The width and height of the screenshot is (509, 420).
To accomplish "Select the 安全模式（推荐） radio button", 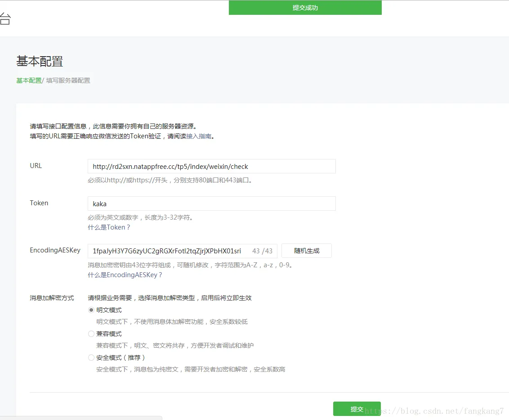I will pyautogui.click(x=91, y=358).
